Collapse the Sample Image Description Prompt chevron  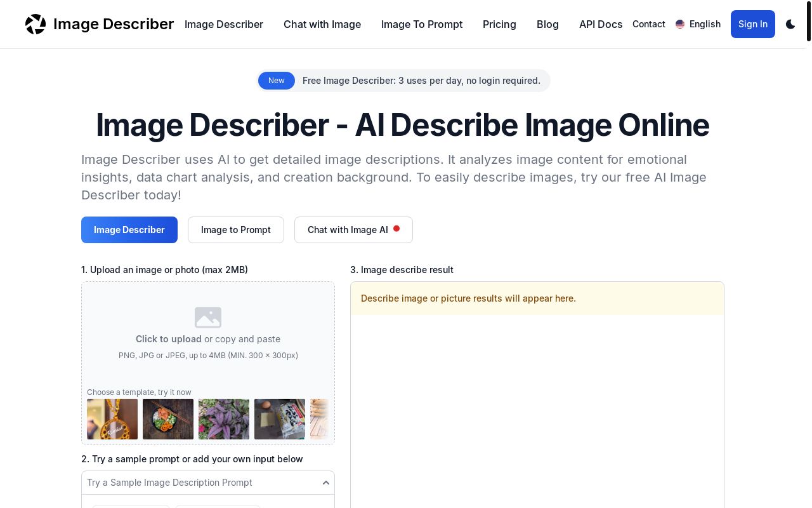326,483
